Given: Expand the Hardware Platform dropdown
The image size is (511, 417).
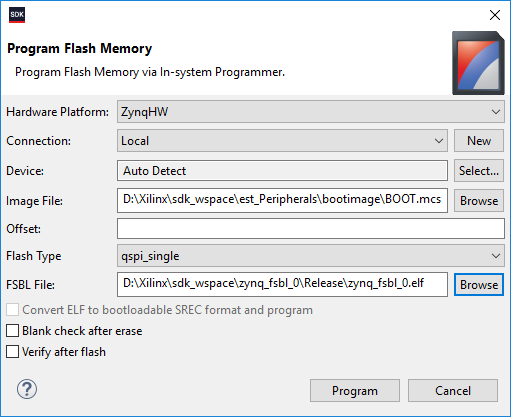Looking at the screenshot, I should click(311, 112).
